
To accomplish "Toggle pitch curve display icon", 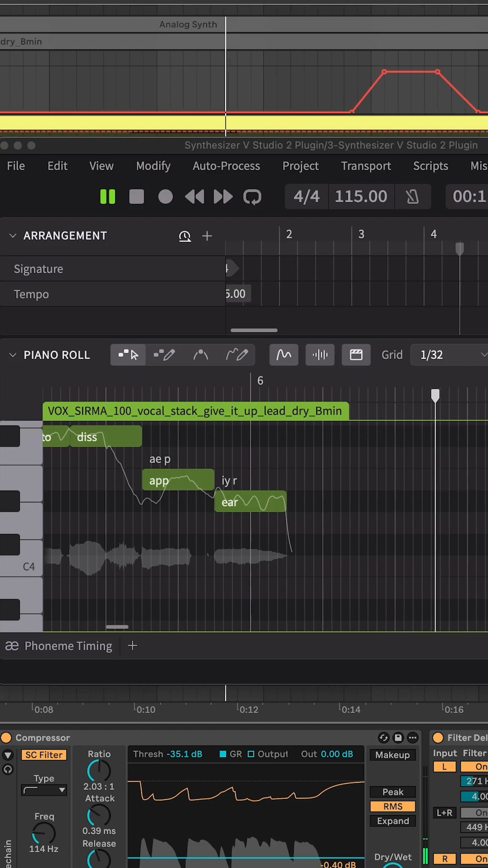I will coord(284,355).
